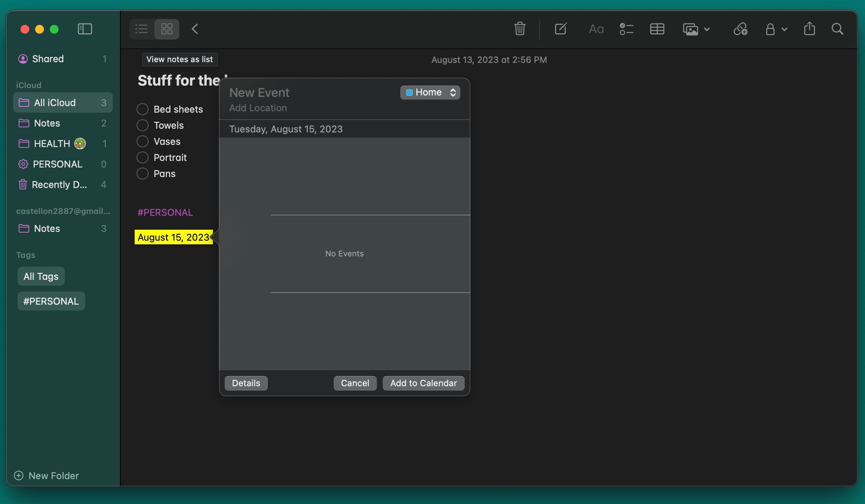Image resolution: width=865 pixels, height=504 pixels.
Task: Insert a table using the table icon
Action: click(x=657, y=29)
